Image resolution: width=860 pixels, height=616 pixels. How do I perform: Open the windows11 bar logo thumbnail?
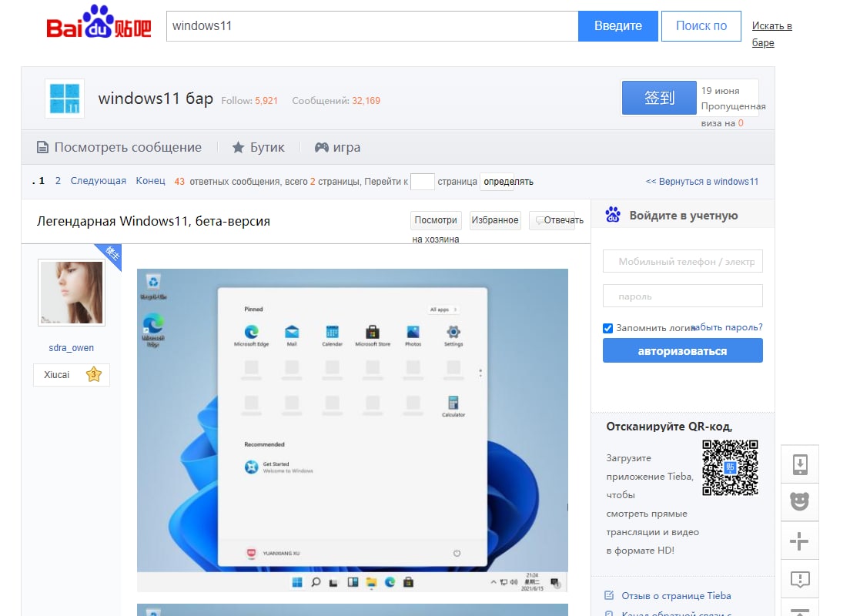click(65, 99)
